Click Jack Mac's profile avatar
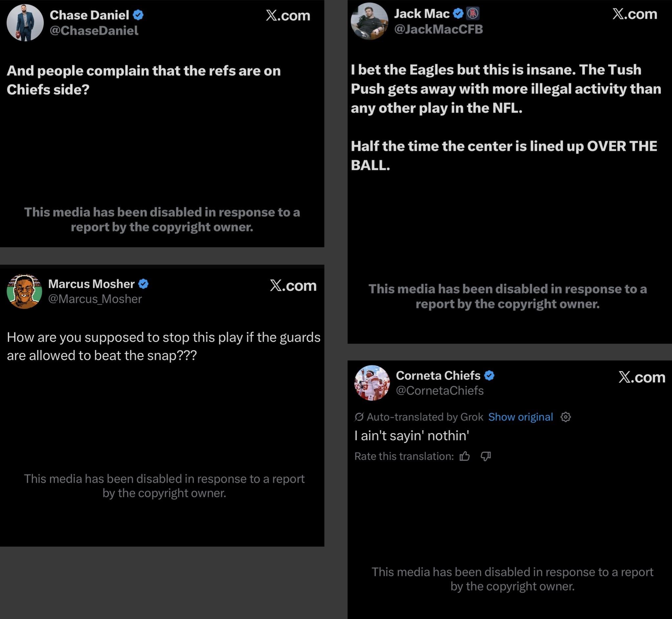Viewport: 672px width, 619px height. coord(369,21)
